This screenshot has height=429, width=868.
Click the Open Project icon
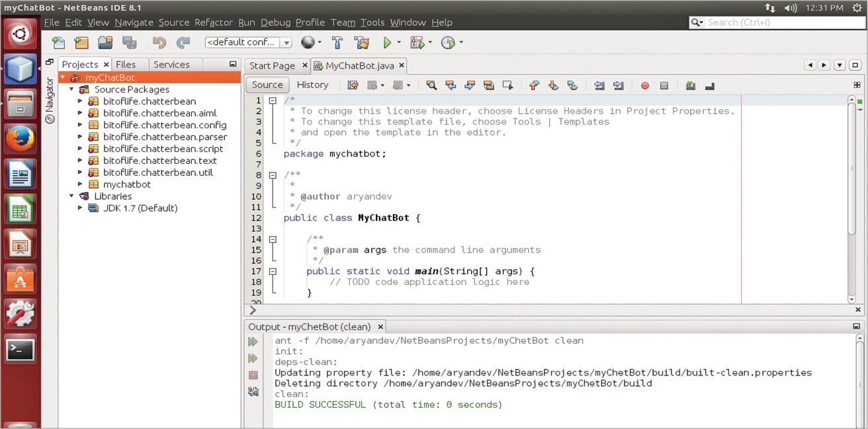coord(105,43)
